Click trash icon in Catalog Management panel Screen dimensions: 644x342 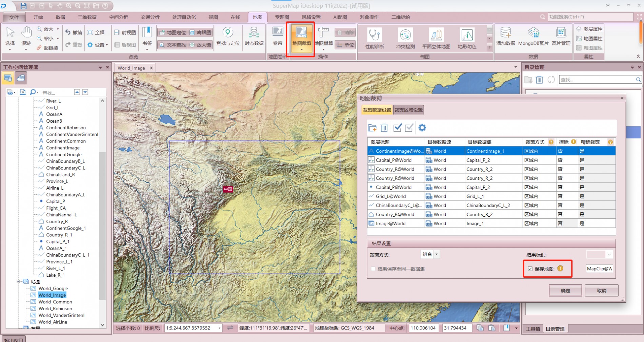pyautogui.click(x=539, y=80)
